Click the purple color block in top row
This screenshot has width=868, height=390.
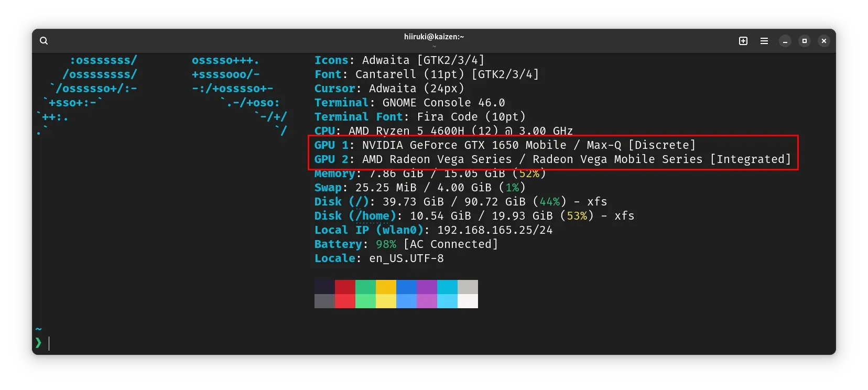427,287
